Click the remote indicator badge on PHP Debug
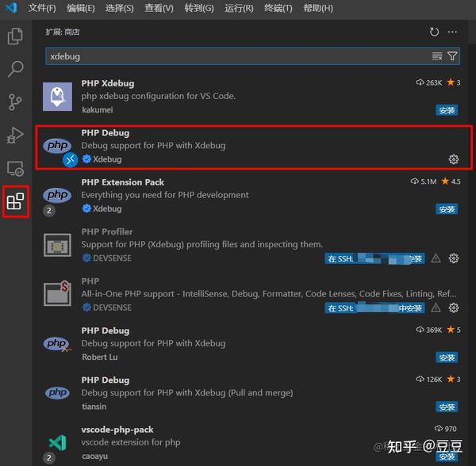476x466 pixels. (71, 159)
